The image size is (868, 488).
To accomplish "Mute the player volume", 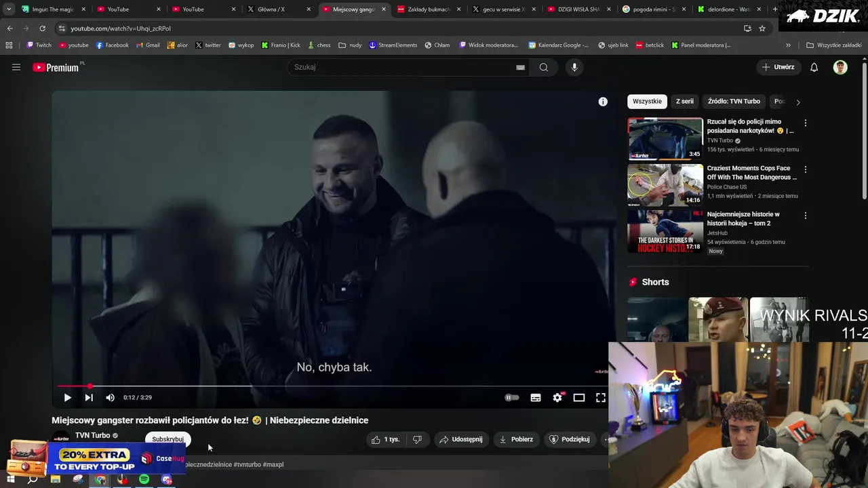I will (x=111, y=398).
